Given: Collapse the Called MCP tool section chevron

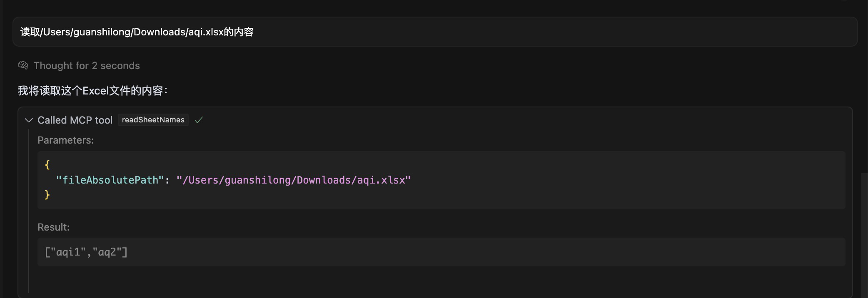Looking at the screenshot, I should point(29,120).
